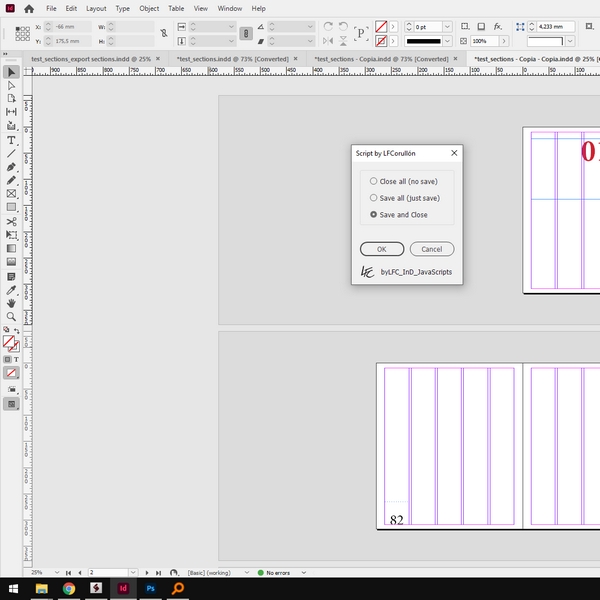The width and height of the screenshot is (600, 600).
Task: Click the fill and stroke color swatch
Action: [11, 343]
